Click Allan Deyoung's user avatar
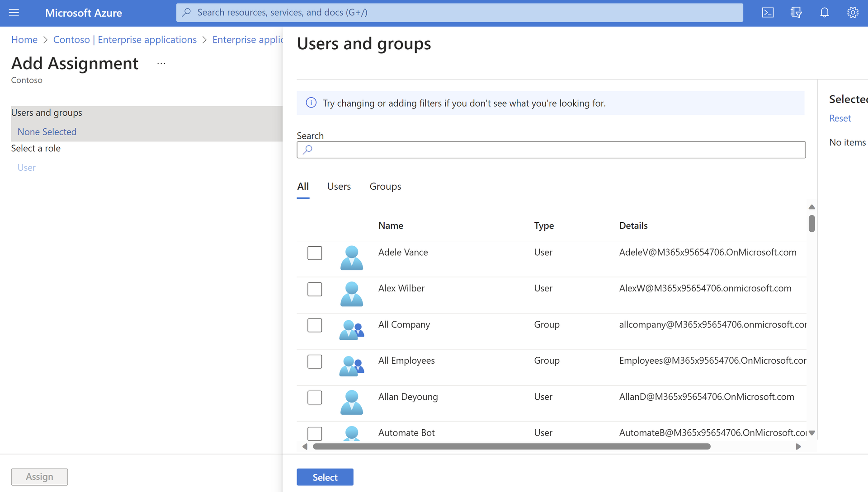Screen dimensions: 868x492 coord(352,403)
